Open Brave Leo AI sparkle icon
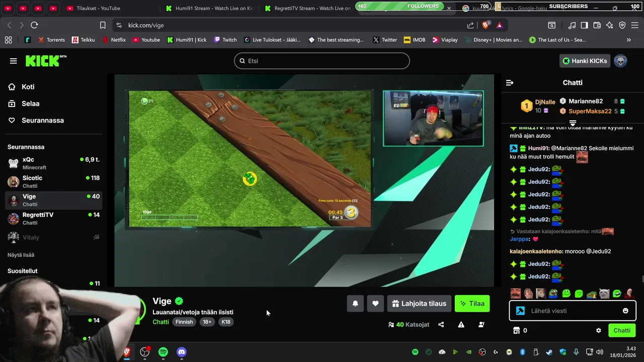The width and height of the screenshot is (644, 362). coord(609,25)
